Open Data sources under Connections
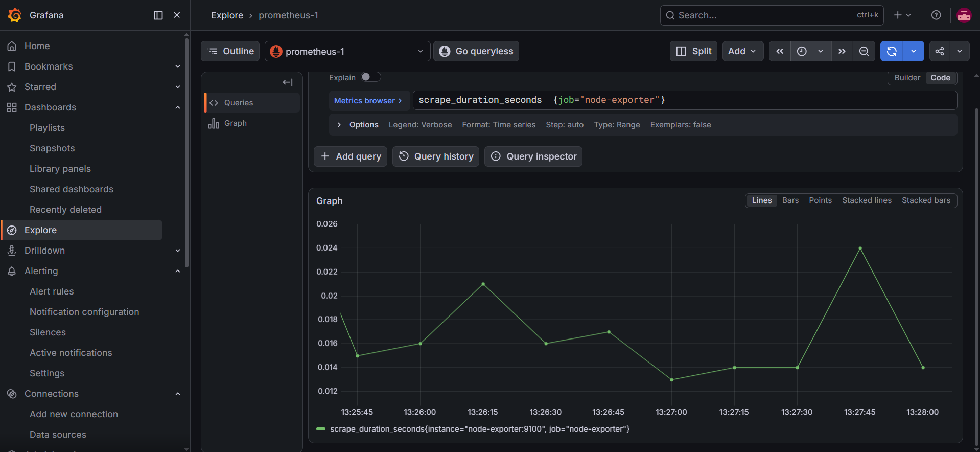 click(x=58, y=435)
